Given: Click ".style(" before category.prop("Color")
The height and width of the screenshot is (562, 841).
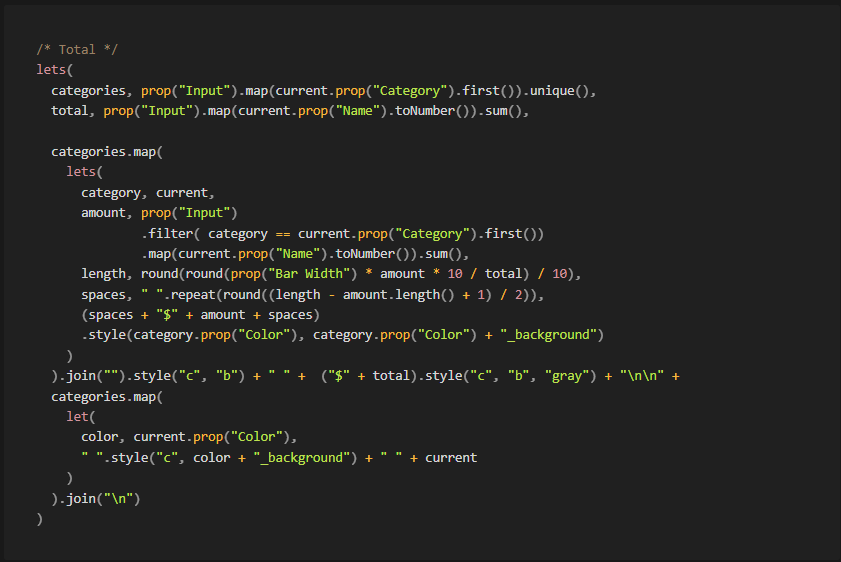Looking at the screenshot, I should pyautogui.click(x=107, y=335).
